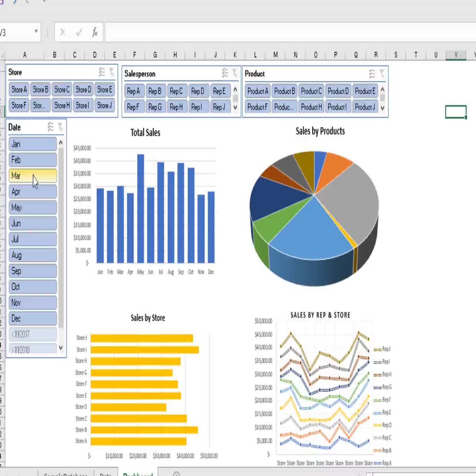Choose Product J in the Product slicer

(365, 107)
